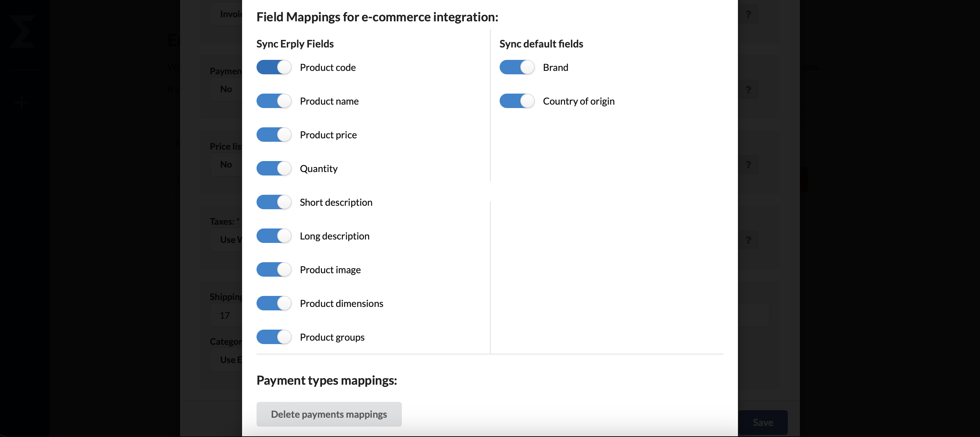Screen dimensions: 980x437
Task: Click Delete payments mappings button
Action: tap(329, 414)
